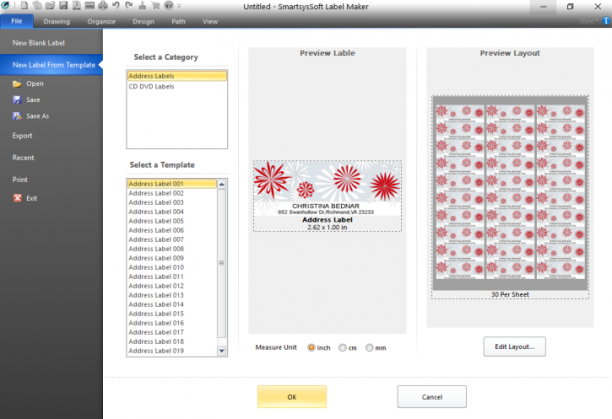Select template Address Label 005
The image size is (612, 419).
pos(172,221)
